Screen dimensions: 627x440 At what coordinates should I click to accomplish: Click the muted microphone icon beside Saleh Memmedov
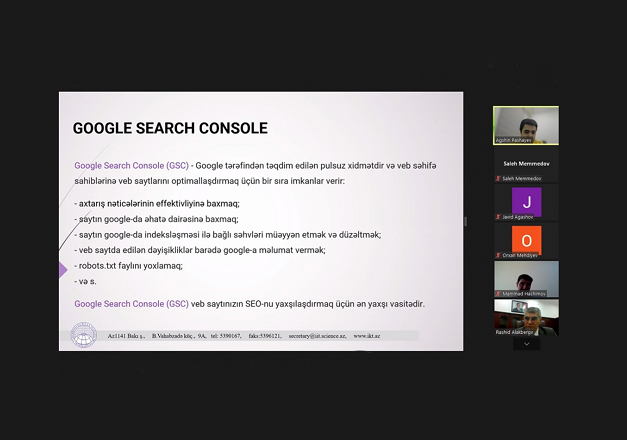coord(498,178)
